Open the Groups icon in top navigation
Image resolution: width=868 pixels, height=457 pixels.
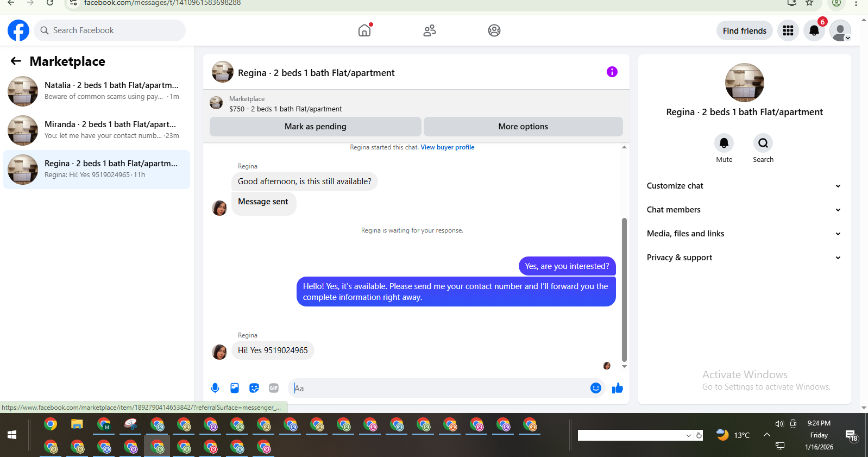tap(494, 30)
